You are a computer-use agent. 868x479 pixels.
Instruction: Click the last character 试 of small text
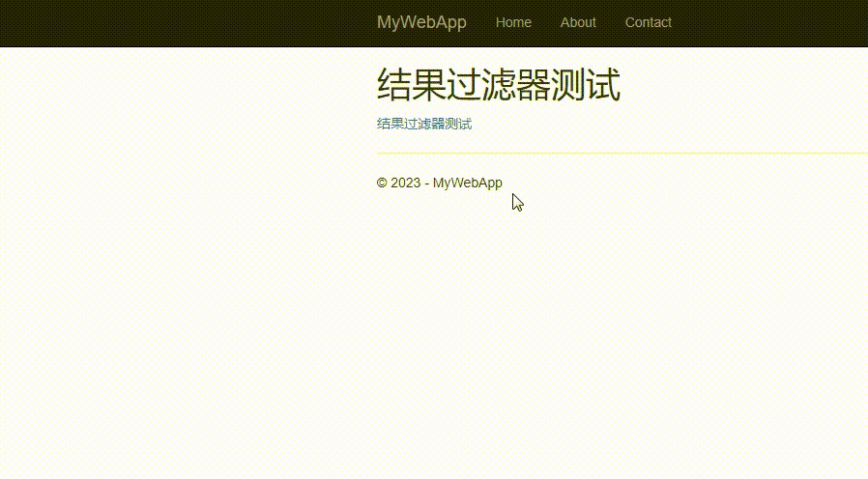pyautogui.click(x=466, y=124)
